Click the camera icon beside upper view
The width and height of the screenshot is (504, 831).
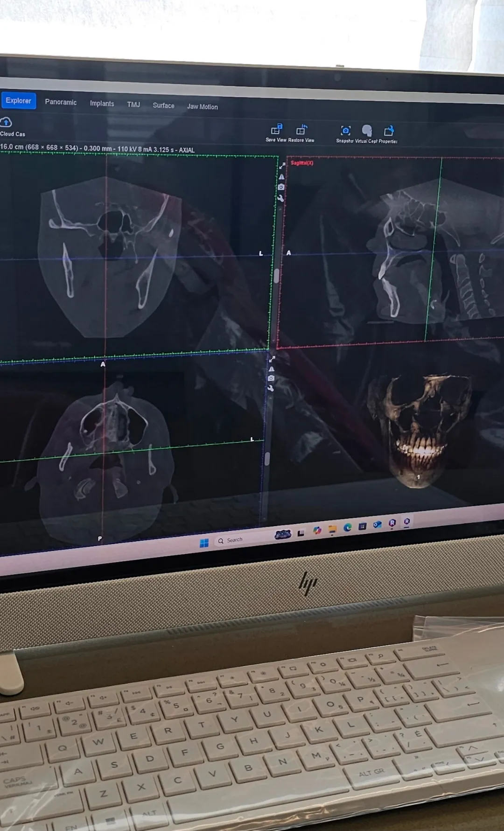coord(281,187)
